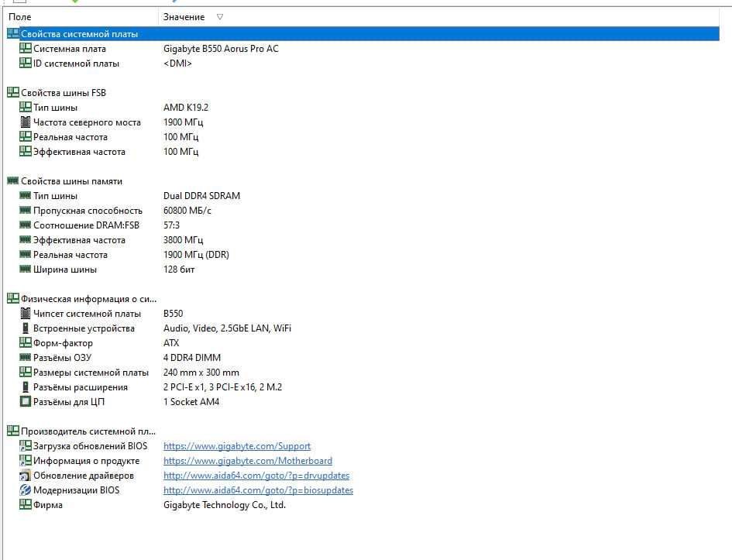Select the Обновление драйверов label
732x560 pixels.
83,476
